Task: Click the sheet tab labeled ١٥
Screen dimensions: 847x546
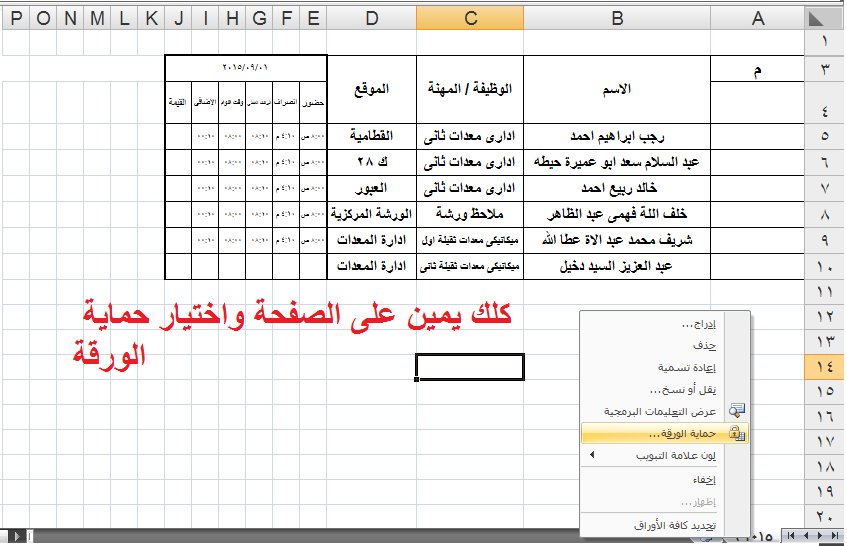Action: (763, 537)
